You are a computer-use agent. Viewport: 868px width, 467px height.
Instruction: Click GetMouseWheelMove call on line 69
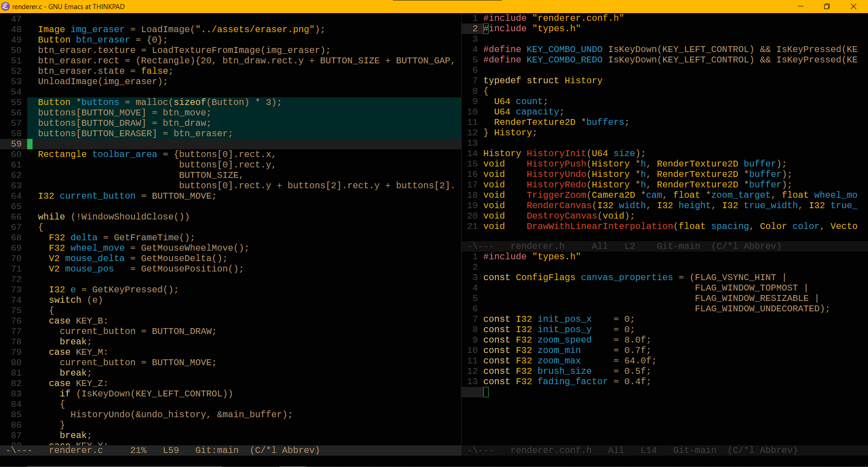[x=187, y=248]
